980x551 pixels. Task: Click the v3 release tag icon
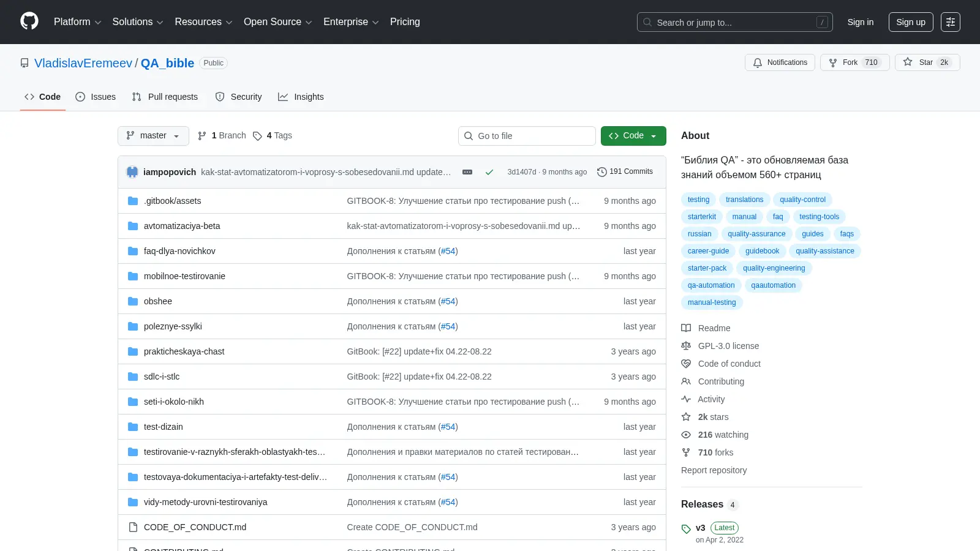click(x=686, y=529)
